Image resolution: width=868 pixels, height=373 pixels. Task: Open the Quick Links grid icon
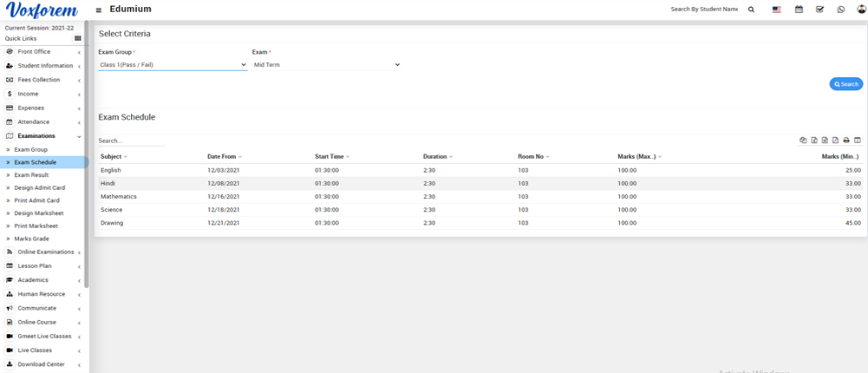point(78,39)
